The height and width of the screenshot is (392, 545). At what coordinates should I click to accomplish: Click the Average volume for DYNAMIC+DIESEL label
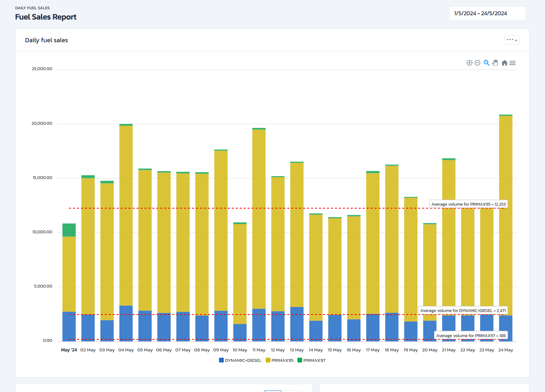[x=463, y=310]
